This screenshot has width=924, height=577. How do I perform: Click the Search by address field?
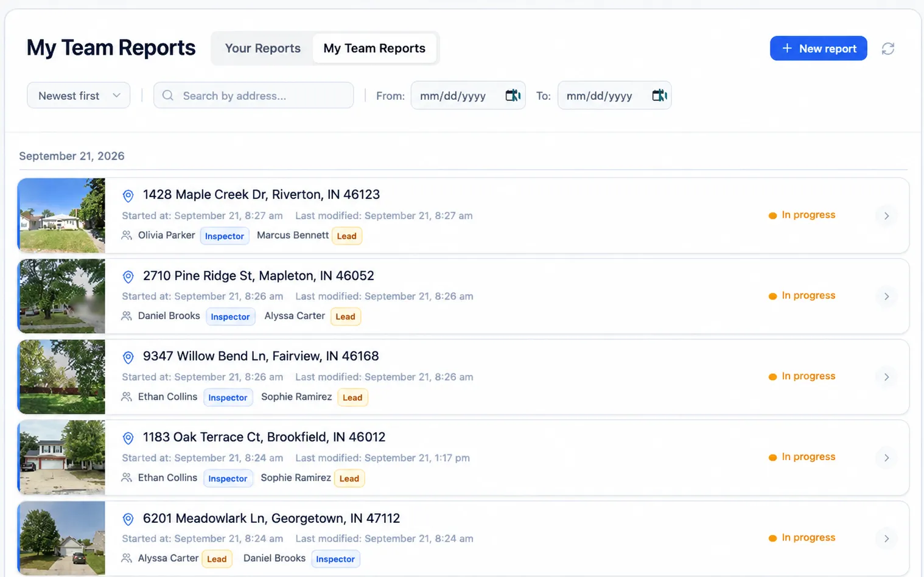(x=253, y=96)
